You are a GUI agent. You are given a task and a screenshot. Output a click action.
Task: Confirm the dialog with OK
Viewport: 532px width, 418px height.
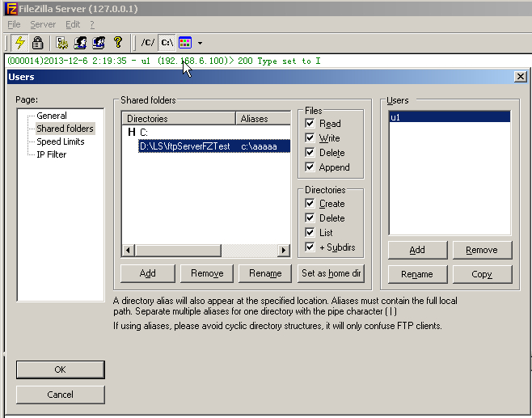click(x=61, y=369)
